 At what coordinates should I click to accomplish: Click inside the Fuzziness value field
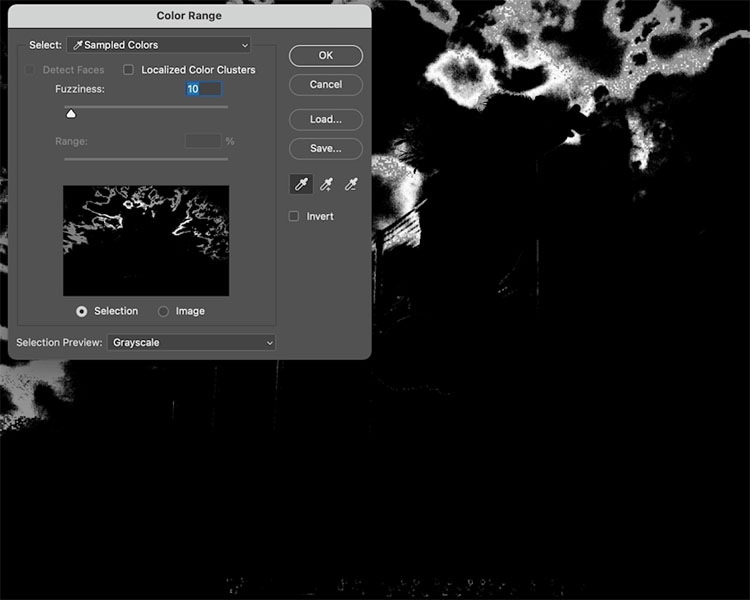pyautogui.click(x=204, y=89)
